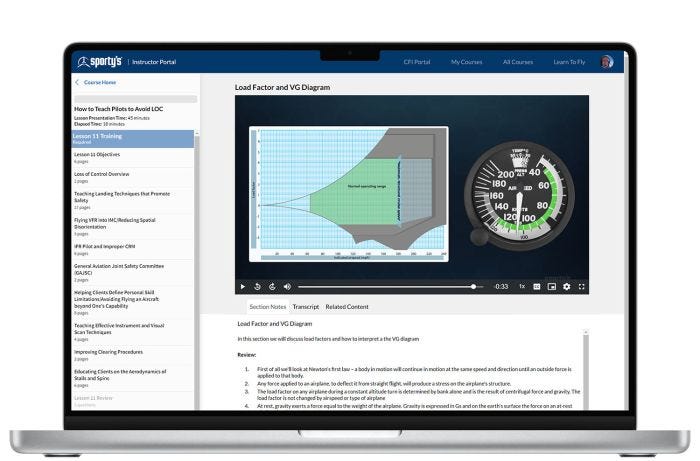700x461 pixels.
Task: Mute the video volume speaker icon
Action: coord(287,286)
